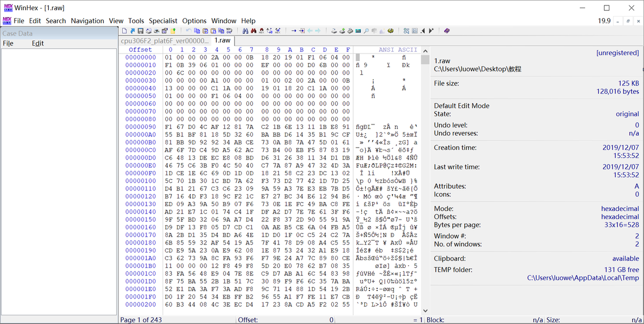
Task: Open the Specialist menu
Action: [x=163, y=21]
